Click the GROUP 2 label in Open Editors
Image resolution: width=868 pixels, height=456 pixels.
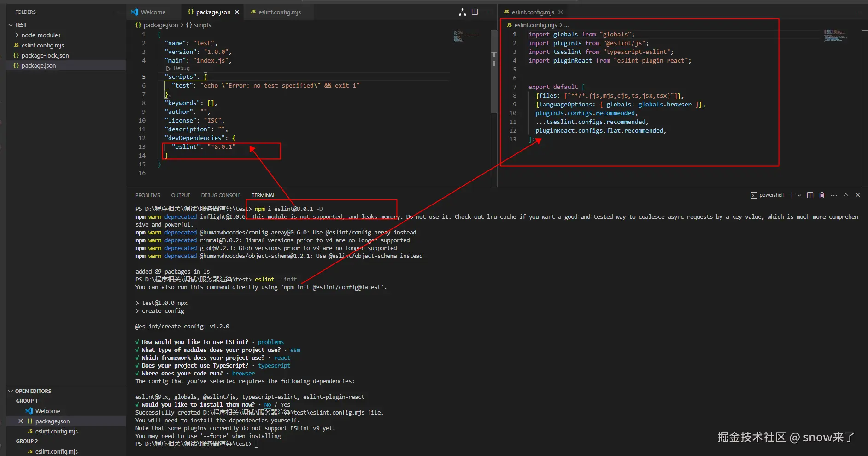point(27,441)
